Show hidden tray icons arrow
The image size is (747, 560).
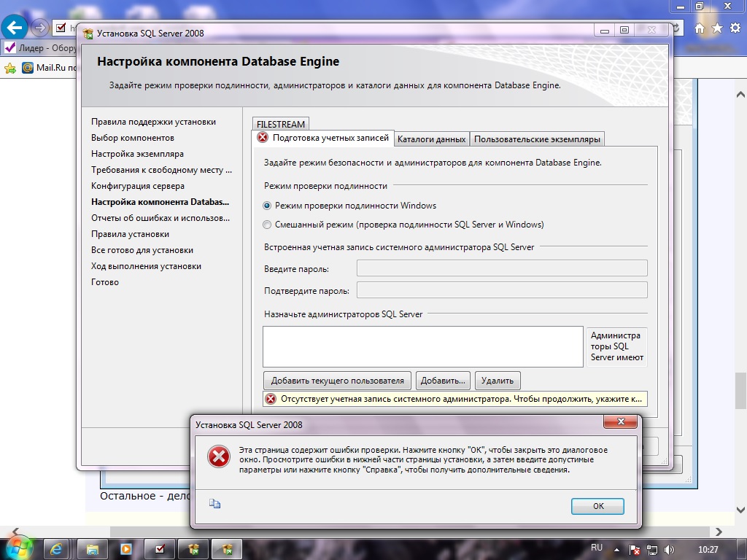click(x=616, y=550)
